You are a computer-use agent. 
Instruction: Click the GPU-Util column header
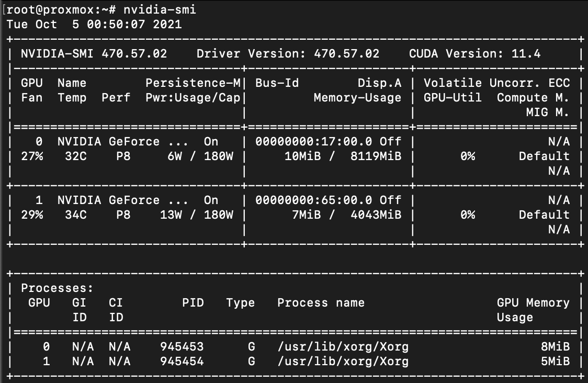453,98
